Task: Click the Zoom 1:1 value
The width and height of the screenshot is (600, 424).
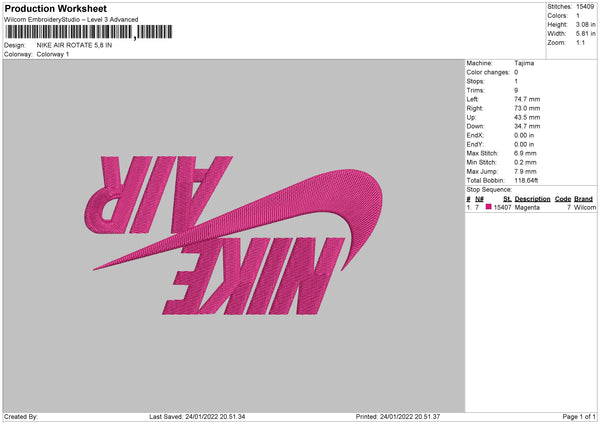Action: click(580, 42)
